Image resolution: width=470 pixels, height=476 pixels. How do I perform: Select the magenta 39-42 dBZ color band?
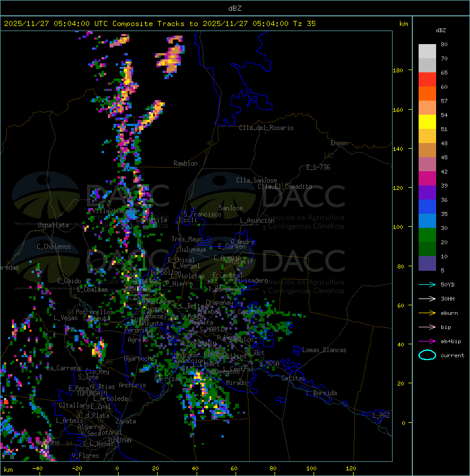coord(427,179)
